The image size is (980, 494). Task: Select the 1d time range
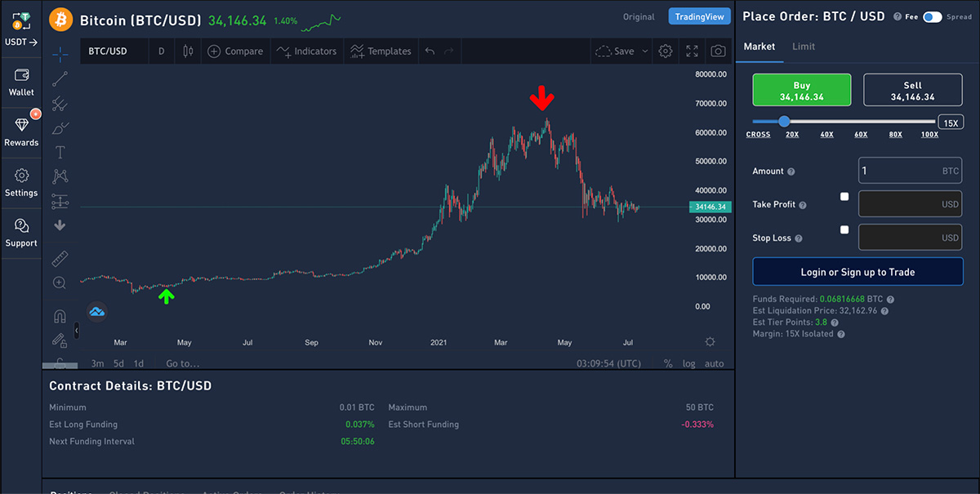pyautogui.click(x=139, y=363)
